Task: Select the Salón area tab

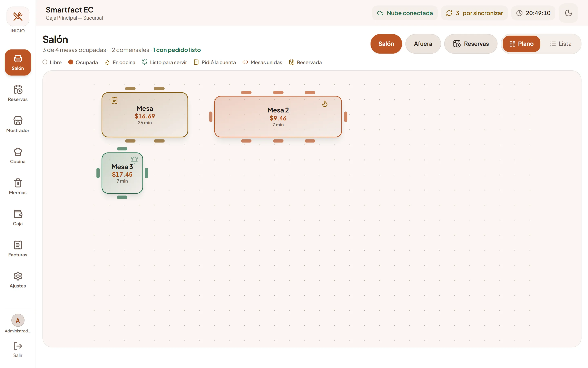Action: (386, 44)
